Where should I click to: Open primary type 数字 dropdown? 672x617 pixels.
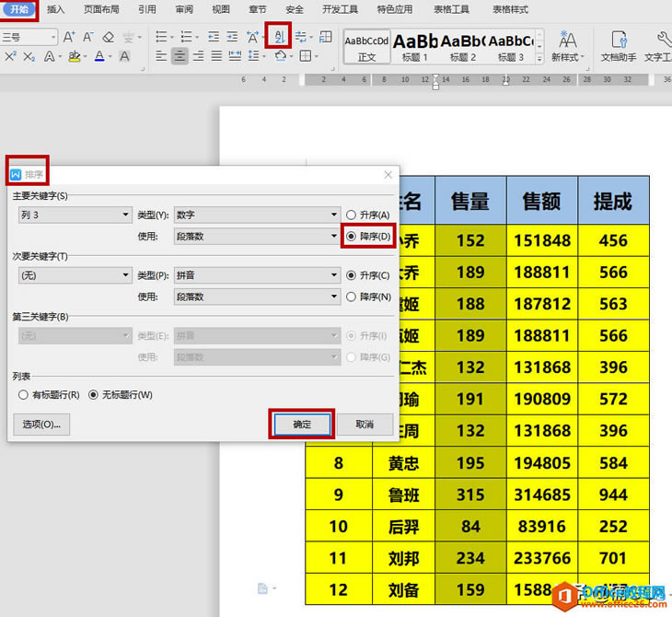pyautogui.click(x=257, y=215)
